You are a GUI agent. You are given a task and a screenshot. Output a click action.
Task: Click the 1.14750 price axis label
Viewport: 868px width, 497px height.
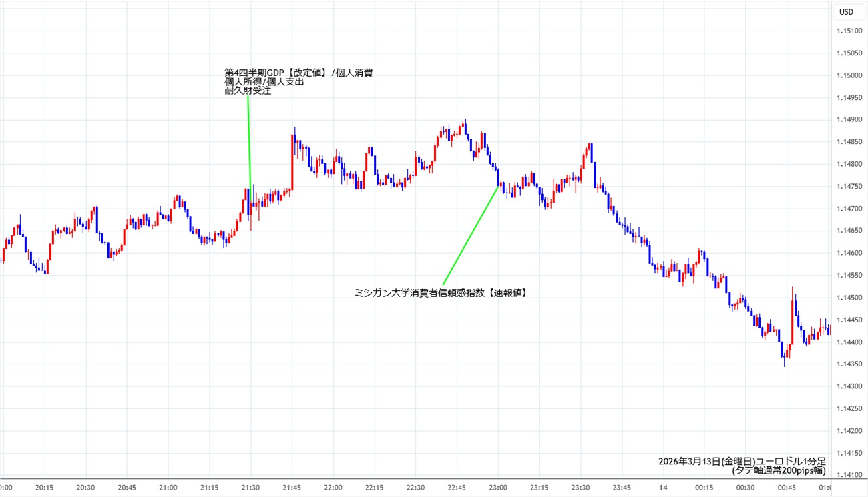[849, 187]
